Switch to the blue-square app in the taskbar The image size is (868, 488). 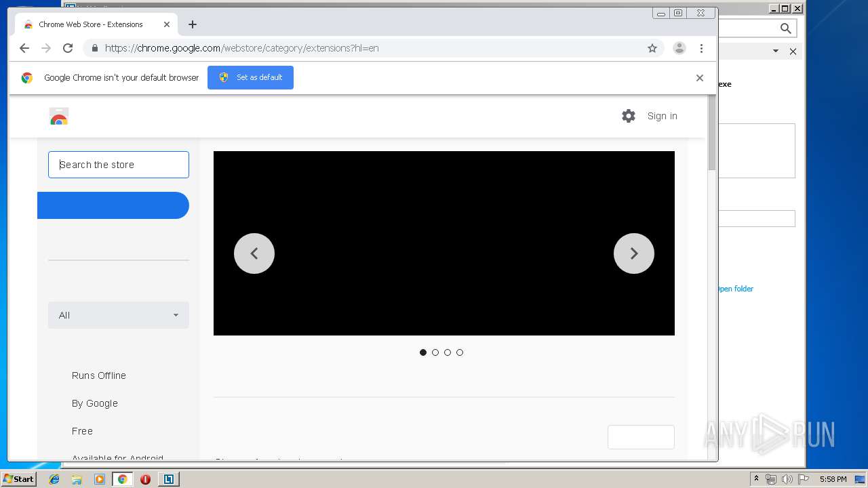(x=169, y=479)
